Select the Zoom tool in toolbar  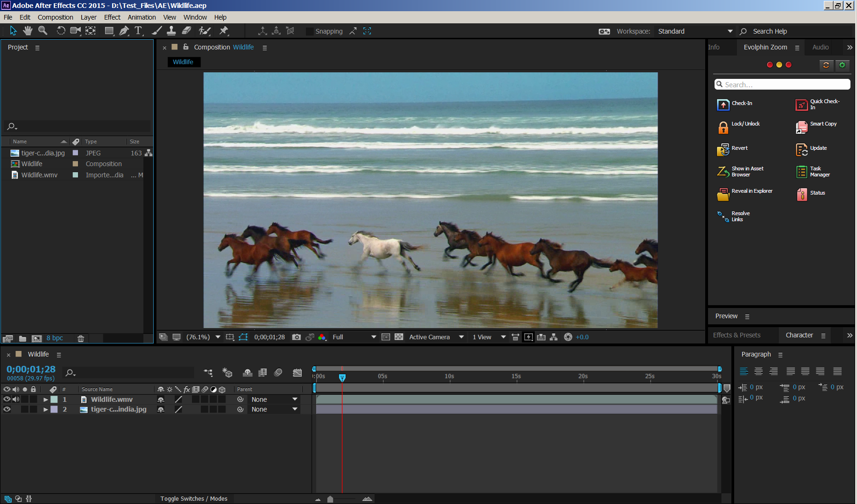tap(42, 31)
